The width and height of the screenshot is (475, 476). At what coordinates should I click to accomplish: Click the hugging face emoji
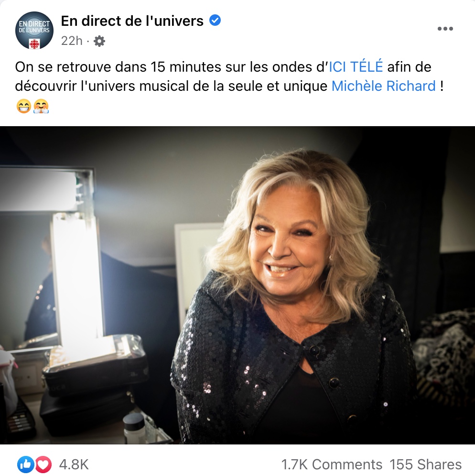[41, 106]
